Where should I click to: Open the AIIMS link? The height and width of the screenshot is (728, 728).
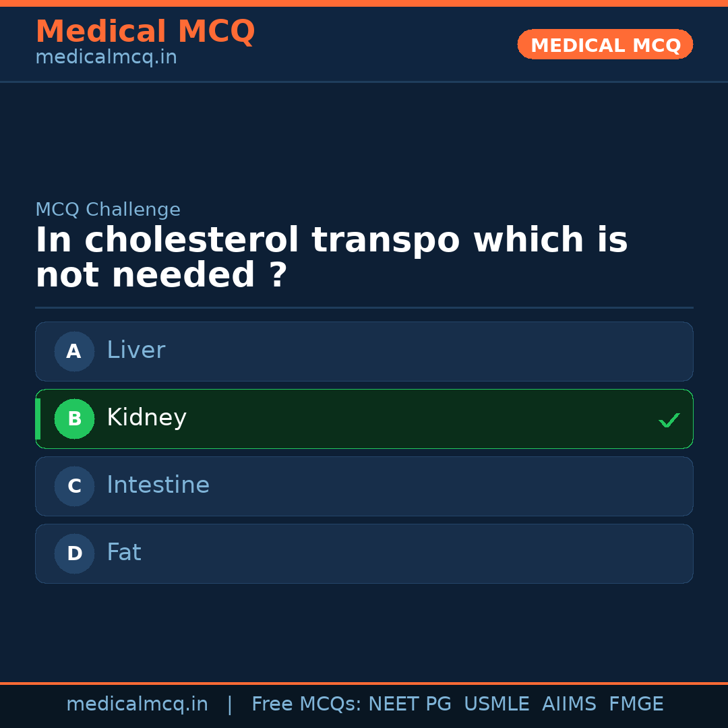click(569, 703)
